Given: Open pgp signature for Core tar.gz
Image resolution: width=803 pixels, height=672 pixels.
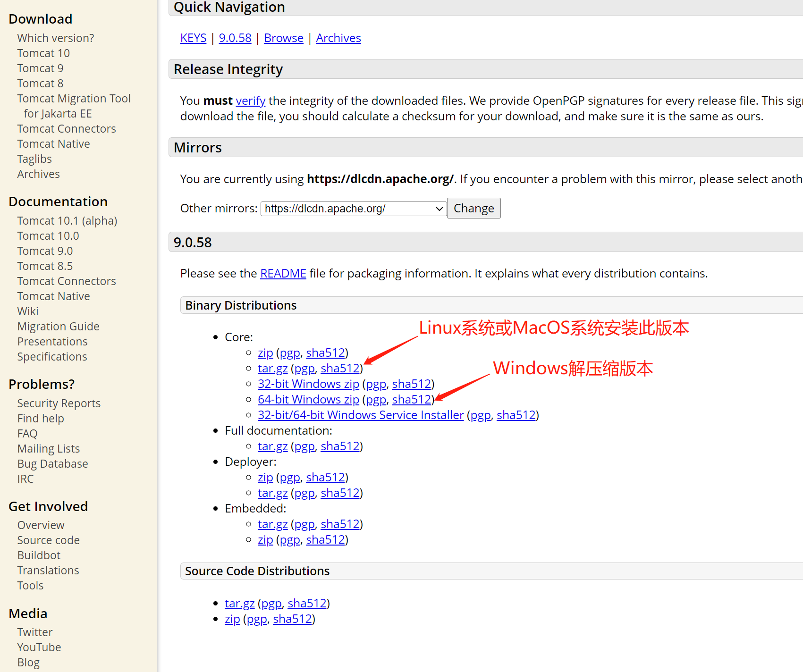Looking at the screenshot, I should [304, 369].
